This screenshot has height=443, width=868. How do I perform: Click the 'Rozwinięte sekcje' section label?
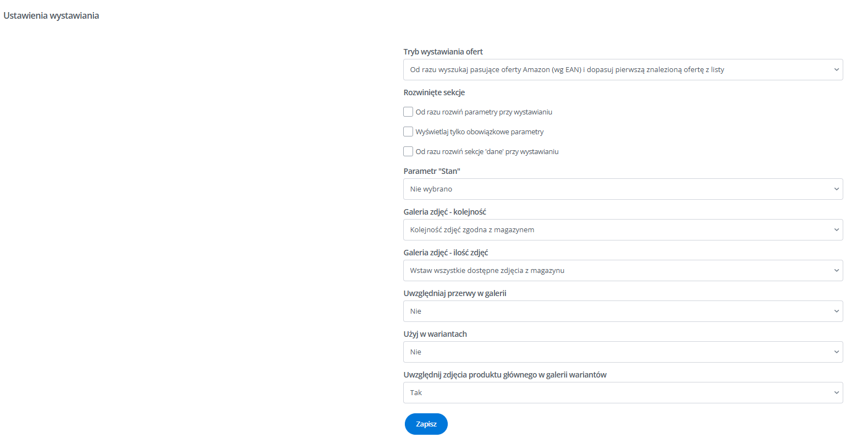click(434, 92)
